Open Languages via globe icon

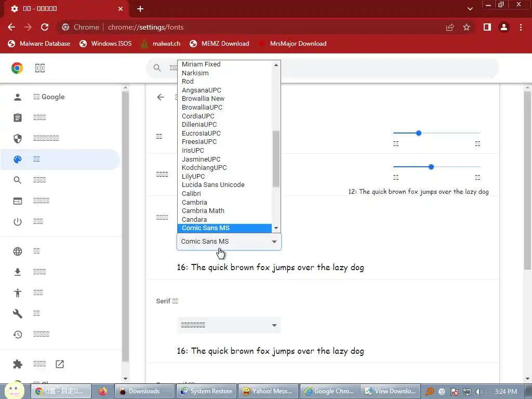18,251
